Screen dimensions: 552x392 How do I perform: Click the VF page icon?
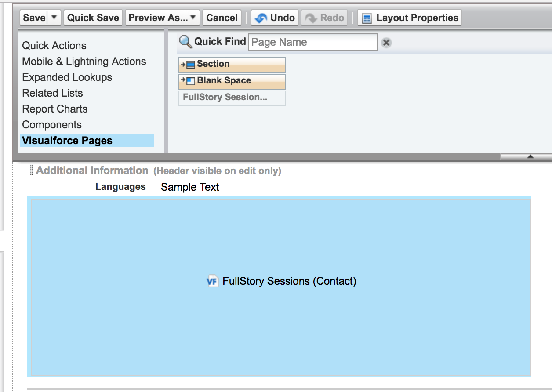click(x=212, y=281)
